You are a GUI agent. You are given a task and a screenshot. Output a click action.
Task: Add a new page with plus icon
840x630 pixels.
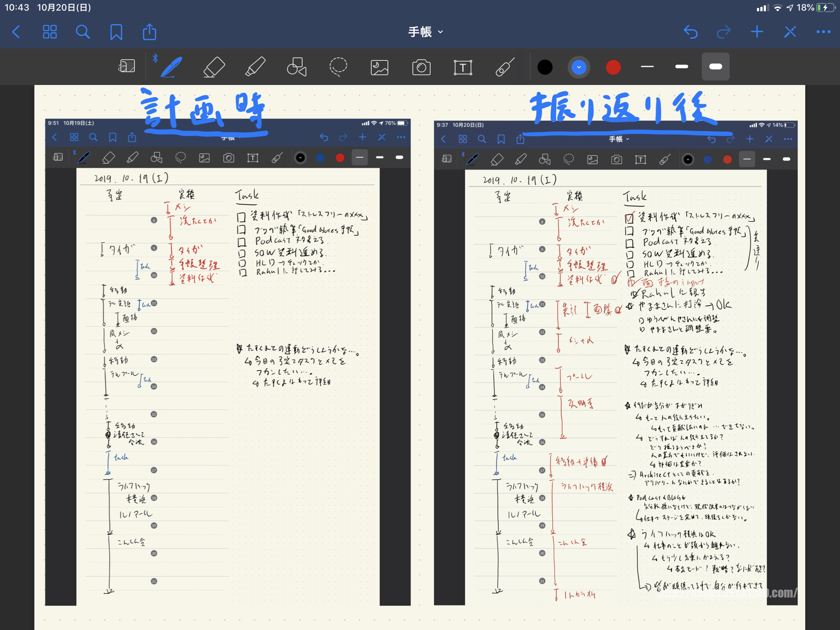point(757,32)
